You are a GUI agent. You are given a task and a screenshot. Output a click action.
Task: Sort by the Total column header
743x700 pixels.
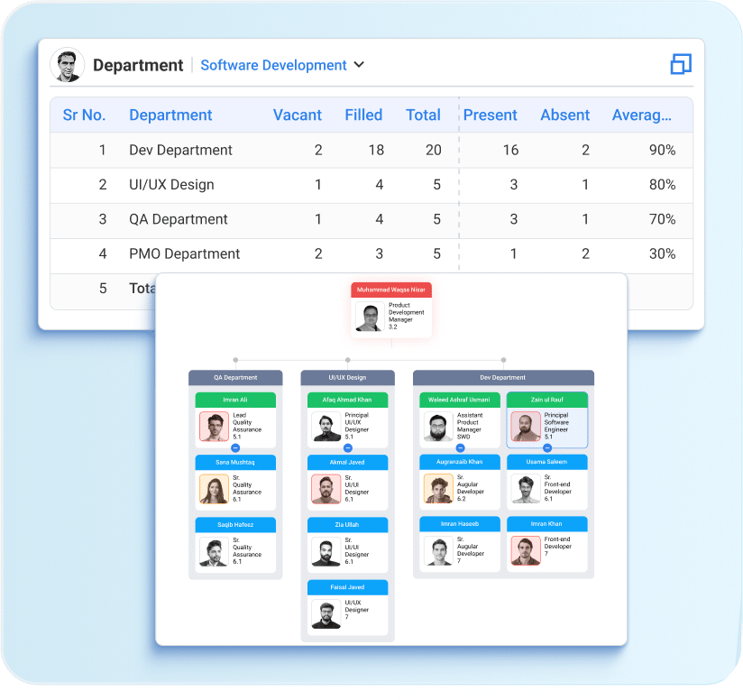coord(422,115)
